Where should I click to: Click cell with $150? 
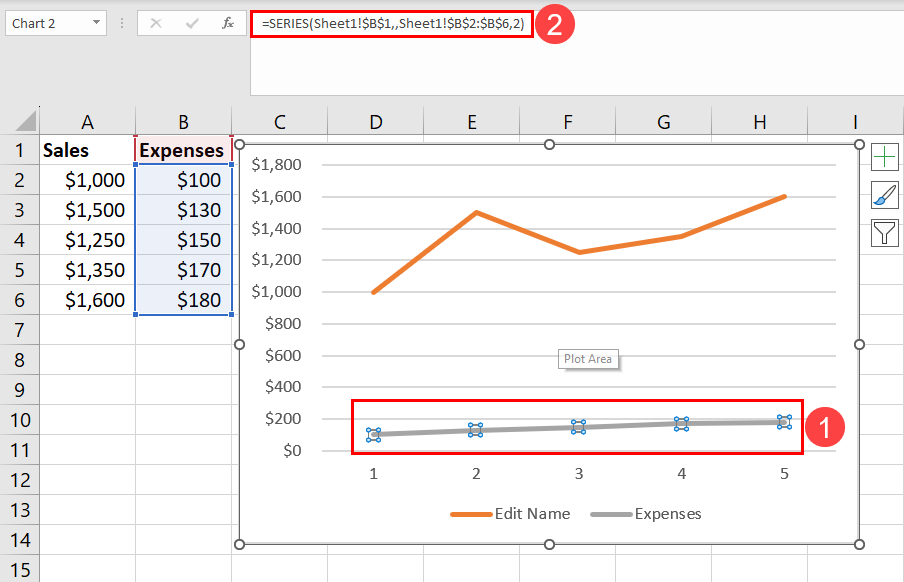(183, 240)
